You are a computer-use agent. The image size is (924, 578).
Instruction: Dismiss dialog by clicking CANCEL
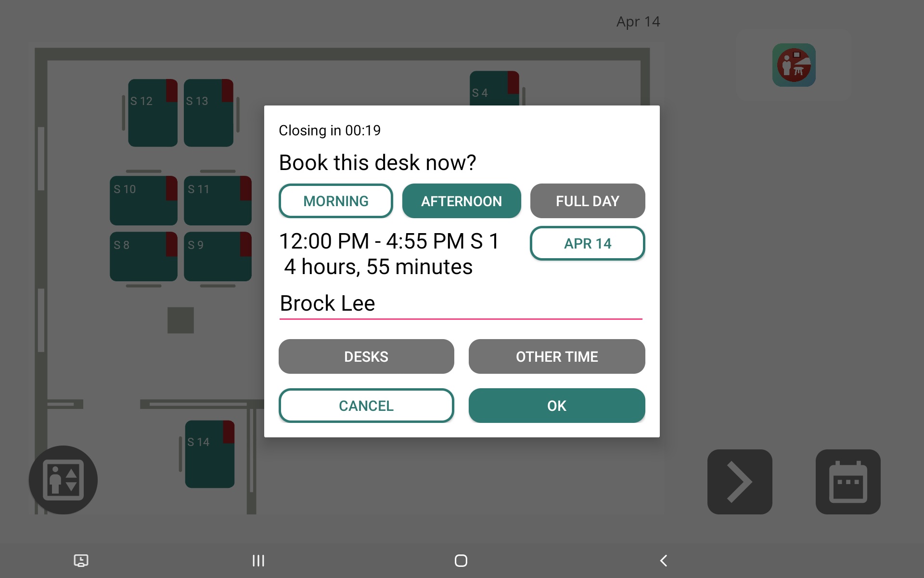(x=366, y=406)
